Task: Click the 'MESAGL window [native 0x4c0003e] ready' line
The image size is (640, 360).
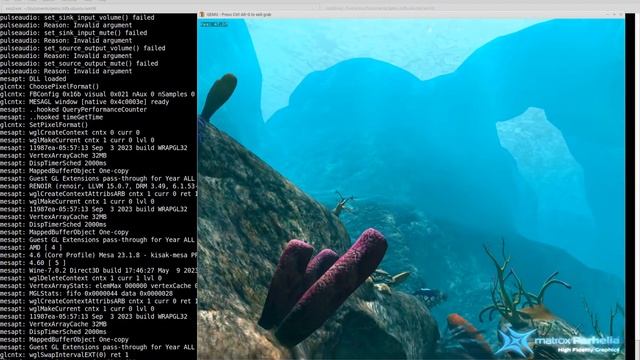Action: pos(84,102)
